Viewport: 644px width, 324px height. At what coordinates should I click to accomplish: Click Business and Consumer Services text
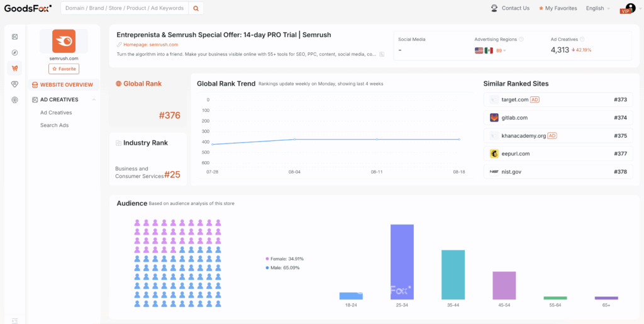point(139,172)
